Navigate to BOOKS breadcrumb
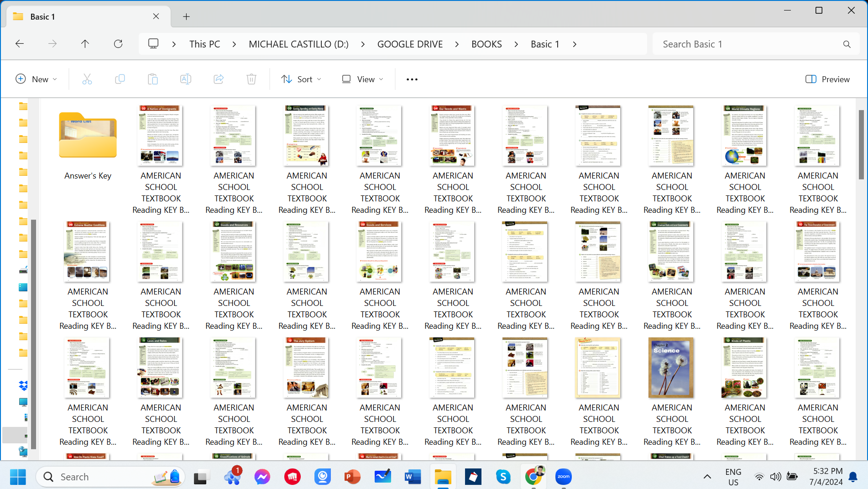This screenshot has height=489, width=868. 486,44
